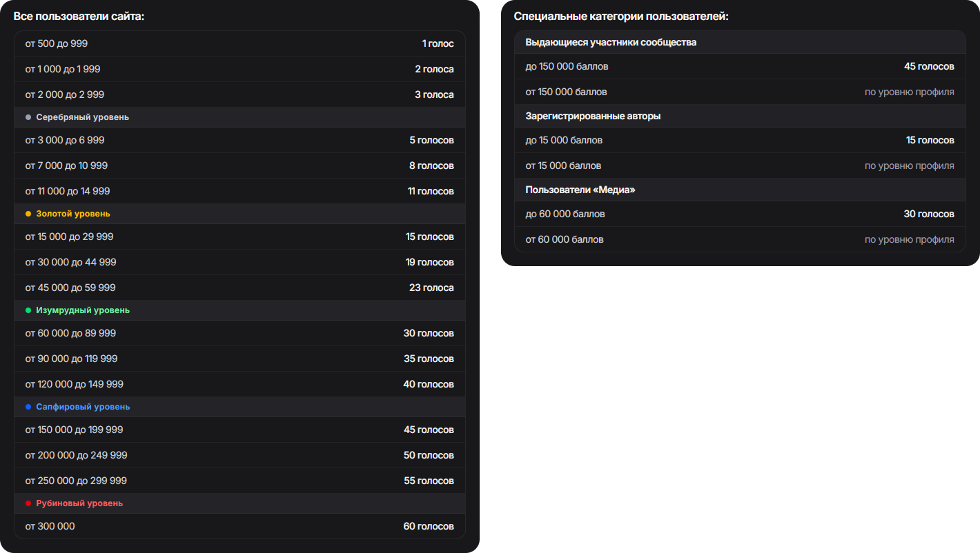The width and height of the screenshot is (980, 553).
Task: Click «Специальные категории пользователей:» title
Action: (x=621, y=16)
